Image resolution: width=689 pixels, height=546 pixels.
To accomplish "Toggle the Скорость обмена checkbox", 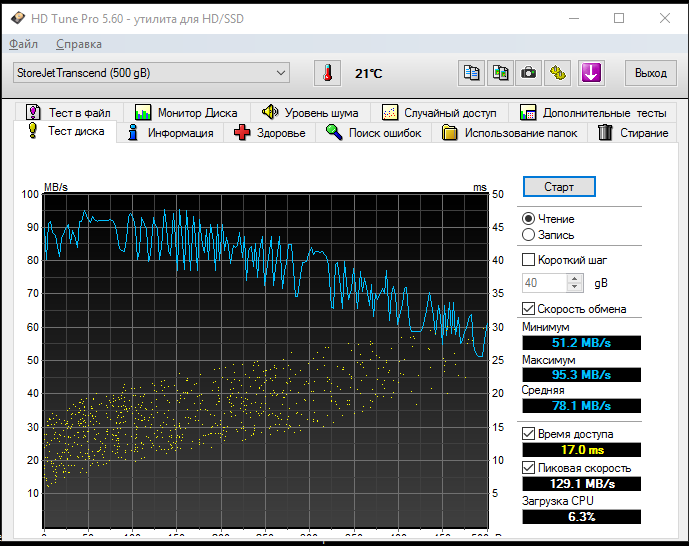I will click(x=529, y=309).
